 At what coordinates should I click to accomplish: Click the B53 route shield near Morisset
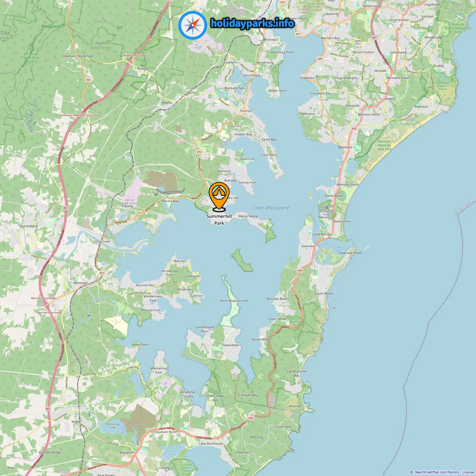pos(102,273)
